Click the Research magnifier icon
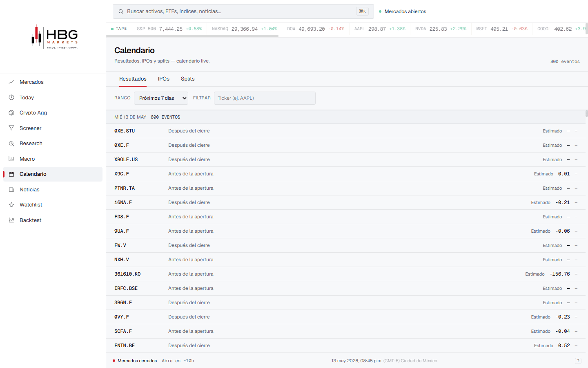This screenshot has width=588, height=368. [11, 144]
